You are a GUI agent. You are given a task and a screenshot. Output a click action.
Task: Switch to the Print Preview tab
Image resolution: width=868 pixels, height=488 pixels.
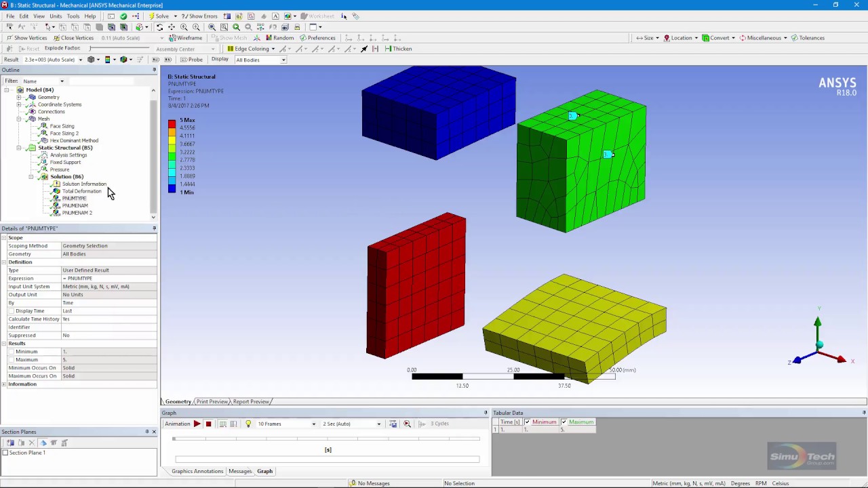click(212, 402)
